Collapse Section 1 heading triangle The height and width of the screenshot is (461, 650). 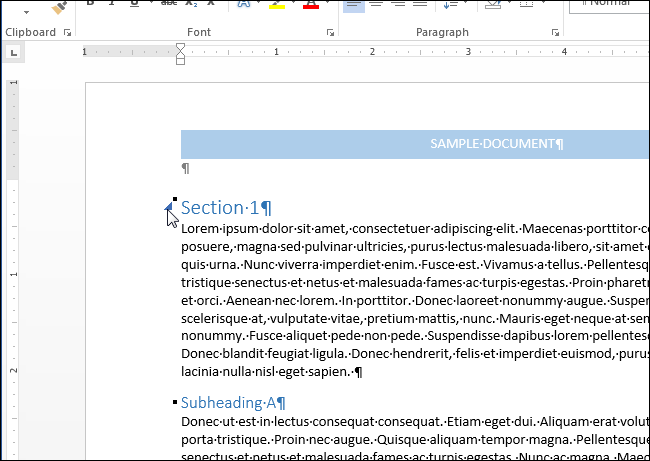pyautogui.click(x=169, y=208)
